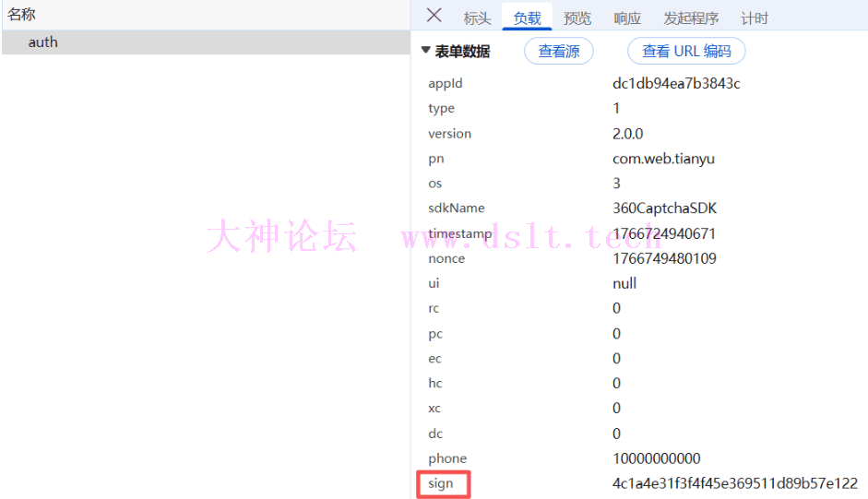Viewport: 868px width, 499px height.
Task: Select the auth request row
Action: click(43, 42)
